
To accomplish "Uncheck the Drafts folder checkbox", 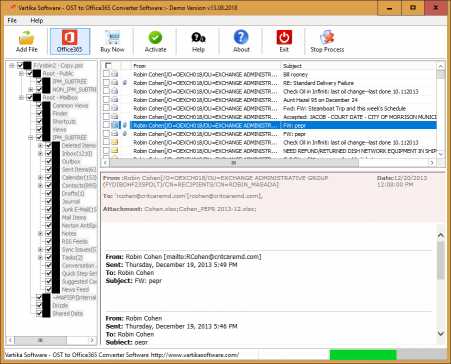I will click(48, 193).
